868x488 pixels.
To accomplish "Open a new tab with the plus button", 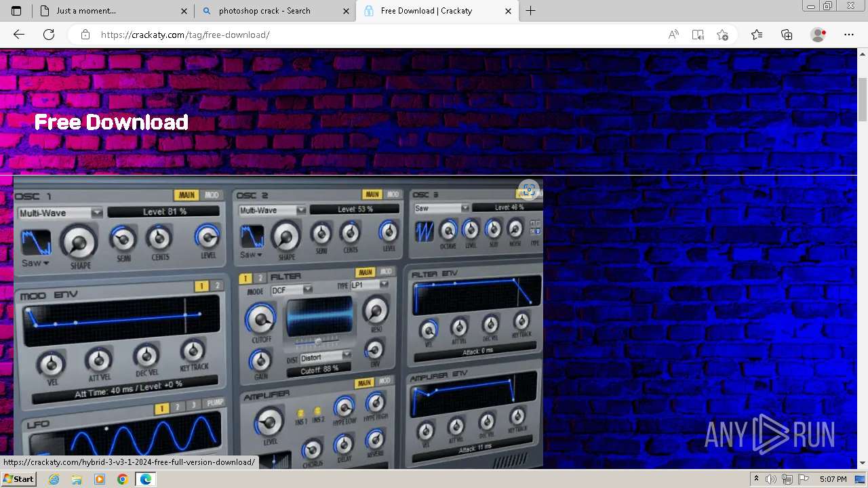I will point(531,11).
